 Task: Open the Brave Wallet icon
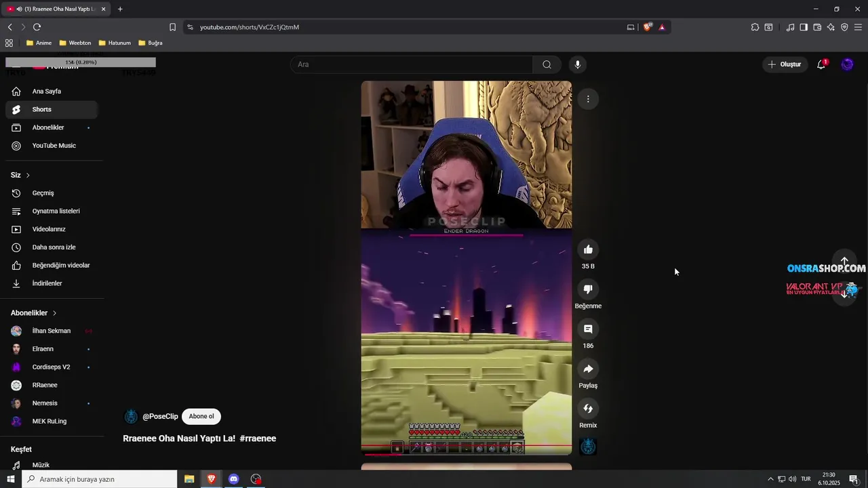pyautogui.click(x=817, y=27)
